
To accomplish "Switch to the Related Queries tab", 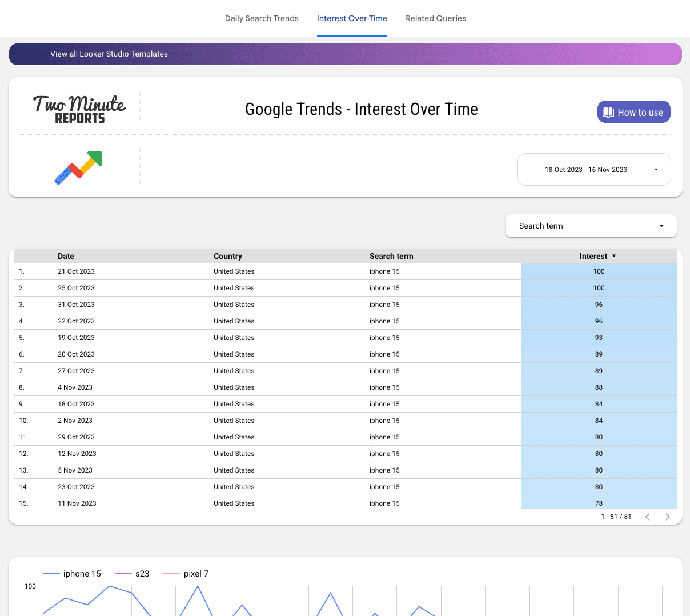I will tap(436, 18).
